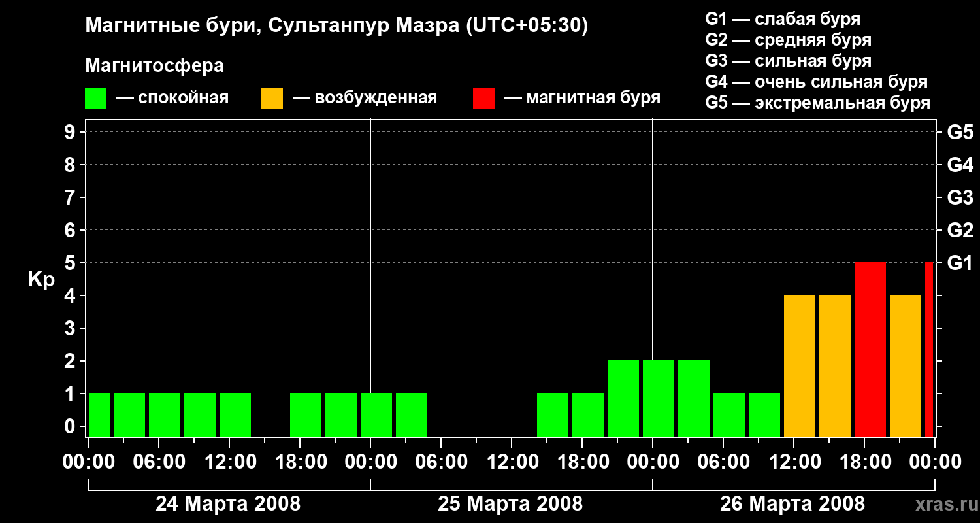Select the first orange bar at 12:00 on 26 March
This screenshot has width=980, height=523.
799,365
